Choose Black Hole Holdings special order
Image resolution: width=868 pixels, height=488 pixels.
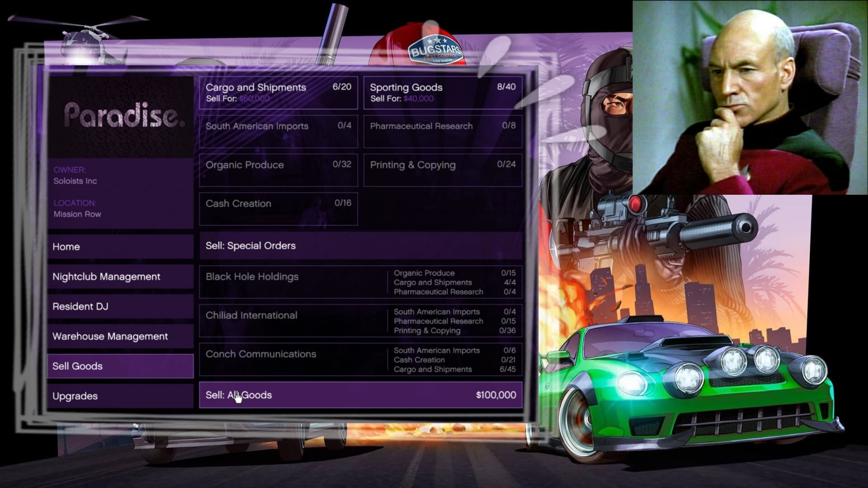361,282
